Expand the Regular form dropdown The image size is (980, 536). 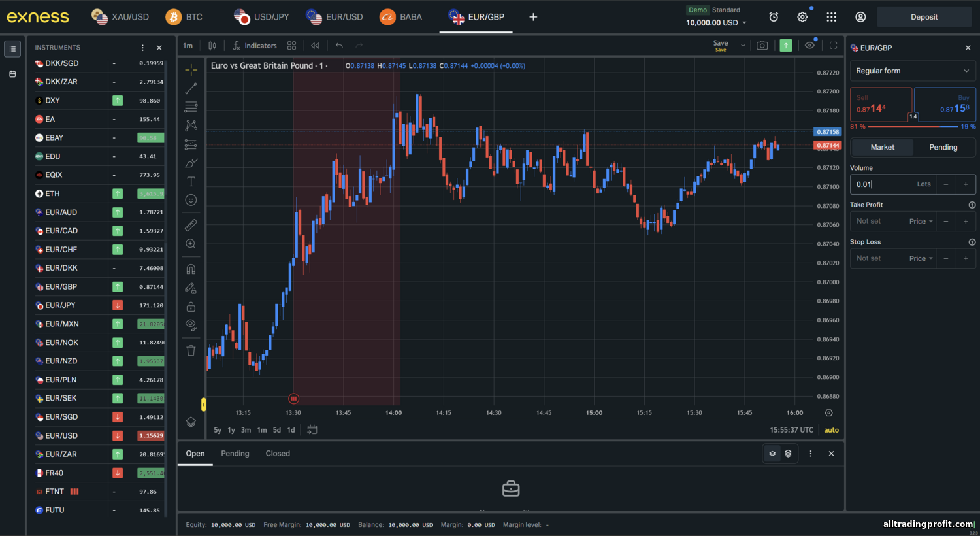912,71
